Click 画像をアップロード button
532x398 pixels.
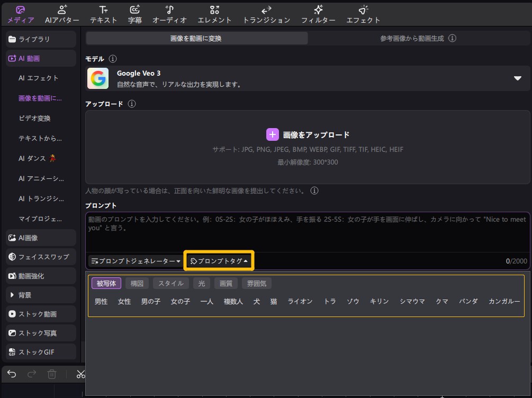tap(308, 135)
